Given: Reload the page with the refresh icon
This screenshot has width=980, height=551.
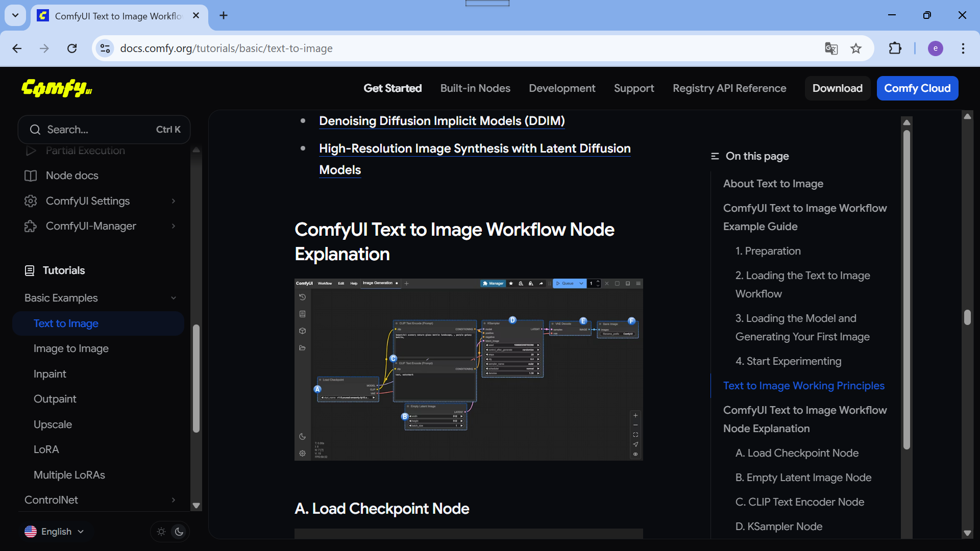Looking at the screenshot, I should tap(72, 48).
